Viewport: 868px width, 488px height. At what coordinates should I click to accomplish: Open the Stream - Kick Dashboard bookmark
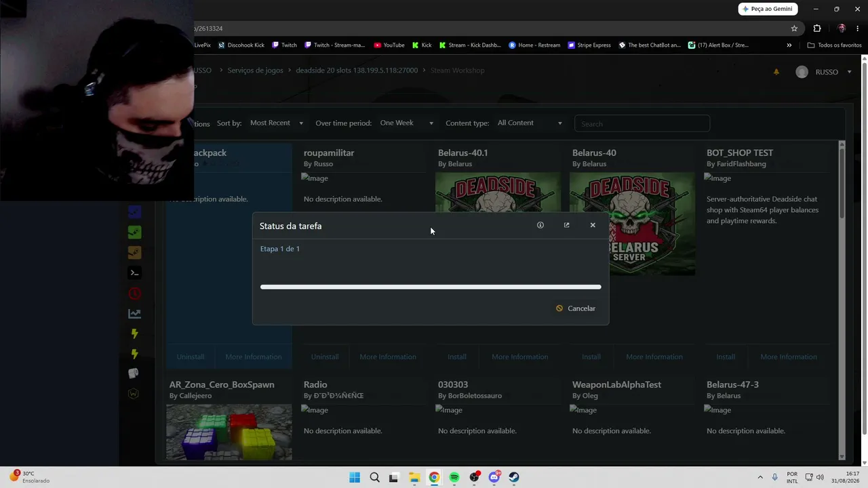tap(470, 45)
